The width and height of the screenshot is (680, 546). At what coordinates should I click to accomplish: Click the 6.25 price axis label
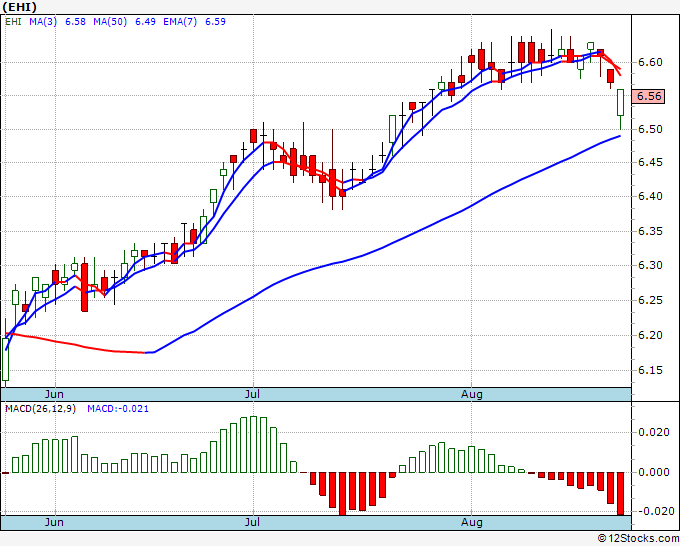tap(650, 300)
